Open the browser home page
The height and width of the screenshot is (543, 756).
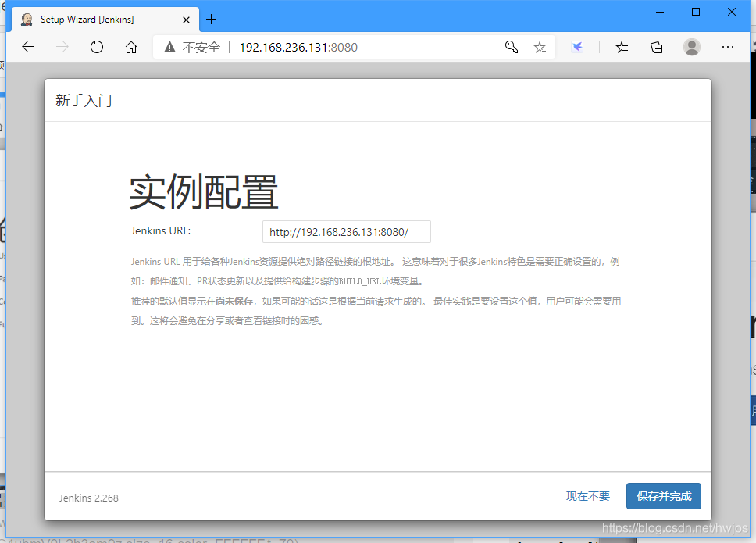click(x=131, y=47)
